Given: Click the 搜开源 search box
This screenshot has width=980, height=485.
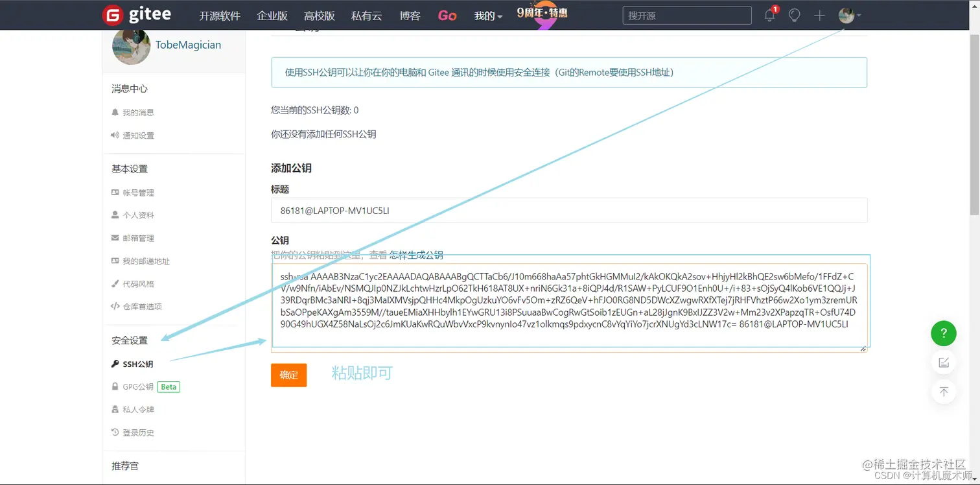Looking at the screenshot, I should tap(686, 15).
